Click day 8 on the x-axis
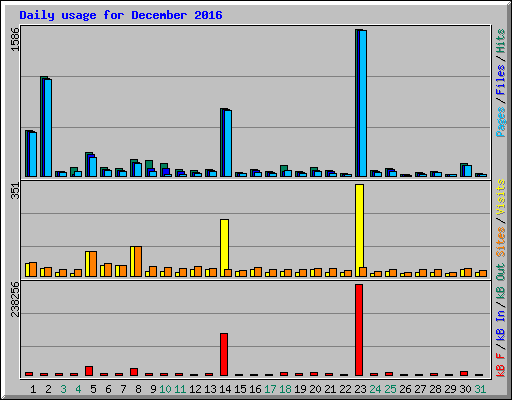Image resolution: width=512 pixels, height=400 pixels. pyautogui.click(x=138, y=389)
